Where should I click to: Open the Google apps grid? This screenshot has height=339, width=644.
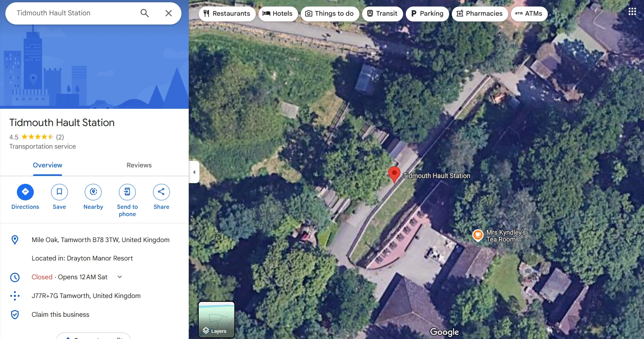(x=632, y=11)
